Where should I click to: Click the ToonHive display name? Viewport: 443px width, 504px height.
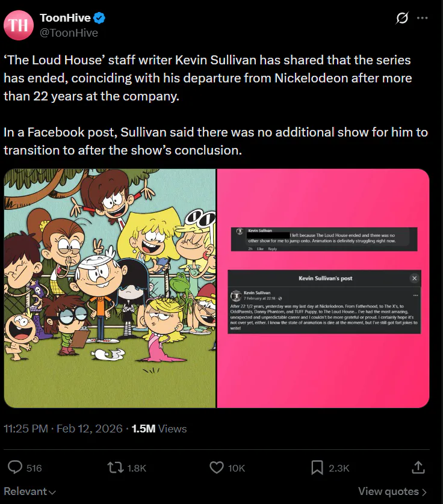[65, 19]
